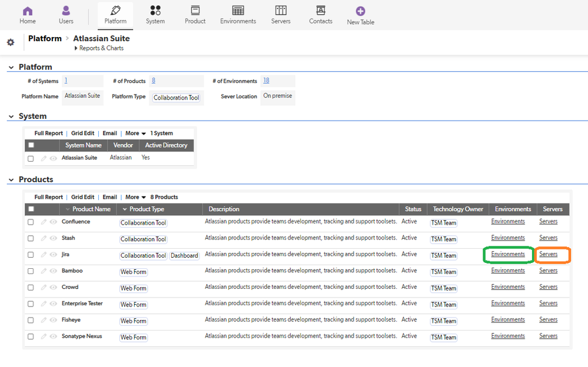
Task: Select the Bamboo row checkbox
Action: tap(31, 271)
